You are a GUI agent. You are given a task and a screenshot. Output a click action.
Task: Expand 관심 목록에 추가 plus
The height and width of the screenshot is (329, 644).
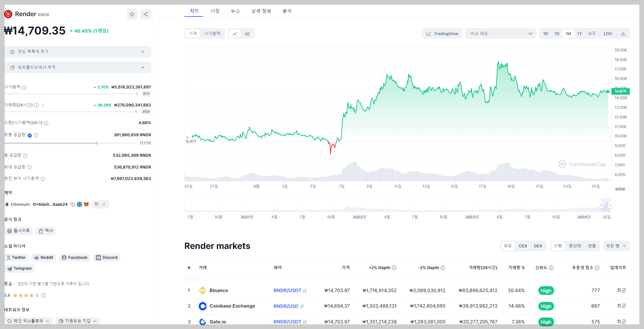[143, 52]
